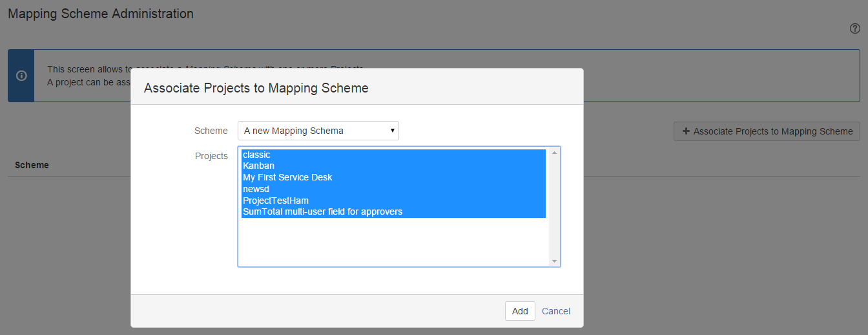The height and width of the screenshot is (335, 868).
Task: Click the Scheme column header
Action: (32, 165)
